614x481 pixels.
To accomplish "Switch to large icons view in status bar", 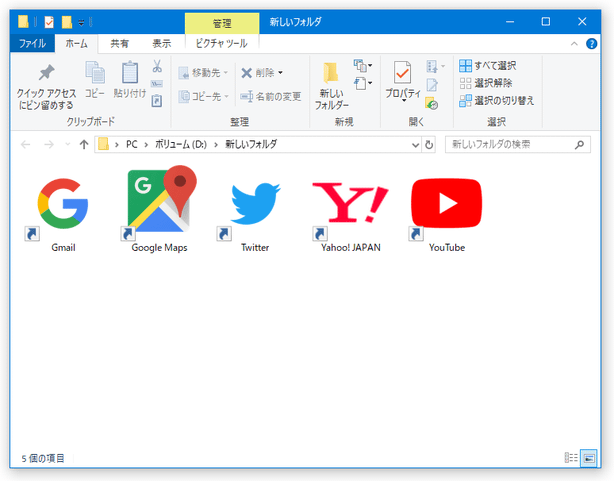I will (x=589, y=458).
